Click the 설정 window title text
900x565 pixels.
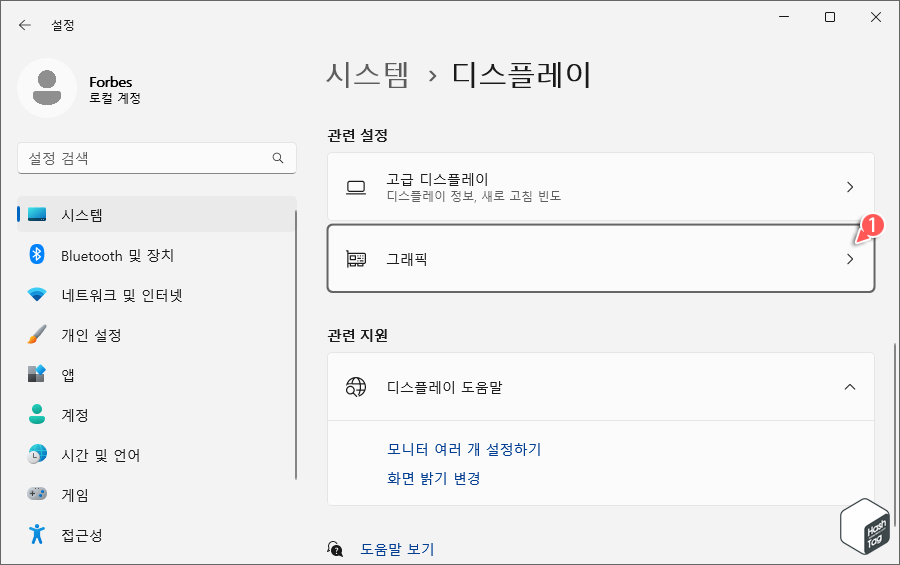[63, 25]
